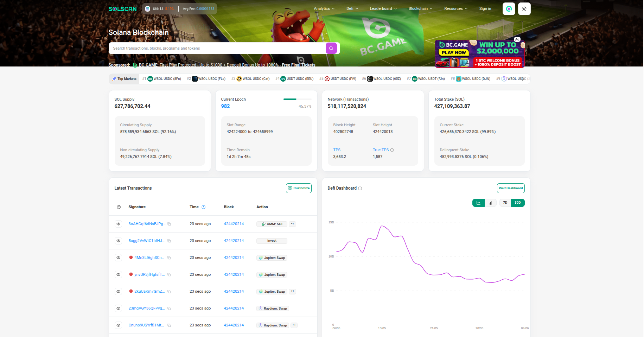Viewport: 644px width, 337px height.
Task: Click BC.GAME Play Now ad banner
Action: [x=480, y=53]
